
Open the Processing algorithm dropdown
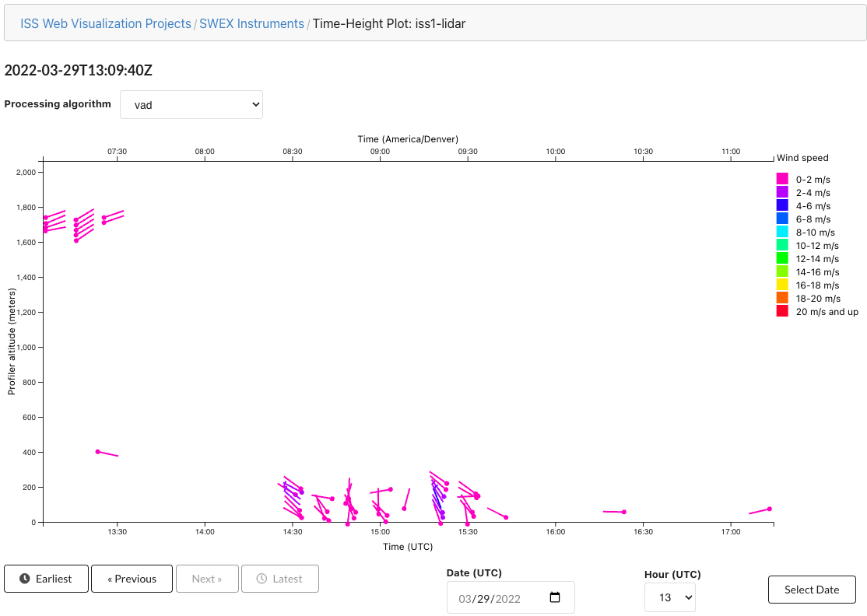(x=191, y=105)
